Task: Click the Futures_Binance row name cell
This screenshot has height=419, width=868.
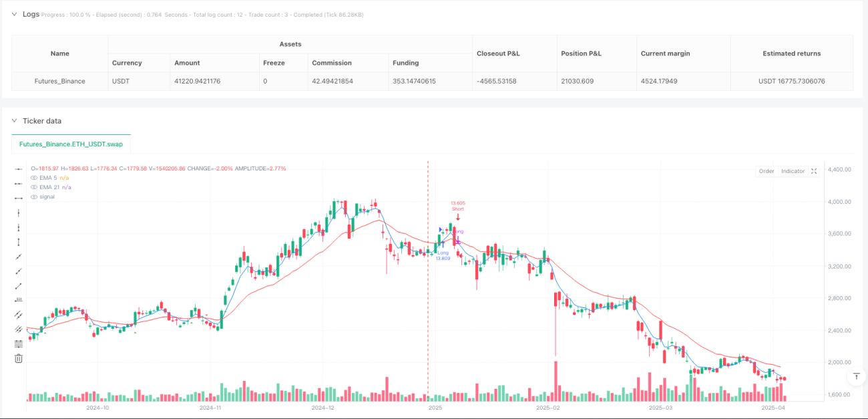Action: [x=59, y=81]
